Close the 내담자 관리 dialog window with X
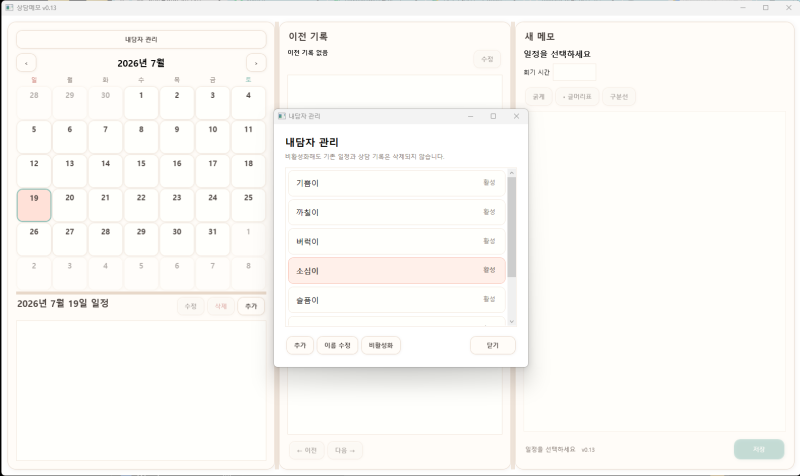This screenshot has width=800, height=476. pos(516,116)
